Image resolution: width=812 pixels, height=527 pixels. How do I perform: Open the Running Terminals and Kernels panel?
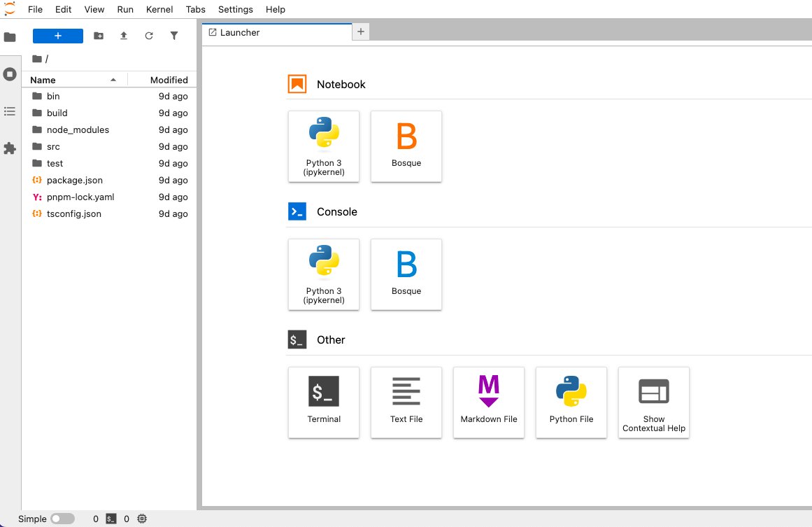[10, 74]
